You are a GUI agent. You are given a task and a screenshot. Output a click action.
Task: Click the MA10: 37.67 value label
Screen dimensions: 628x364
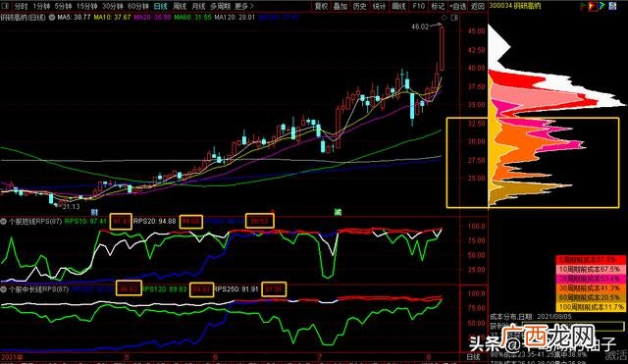(x=113, y=18)
